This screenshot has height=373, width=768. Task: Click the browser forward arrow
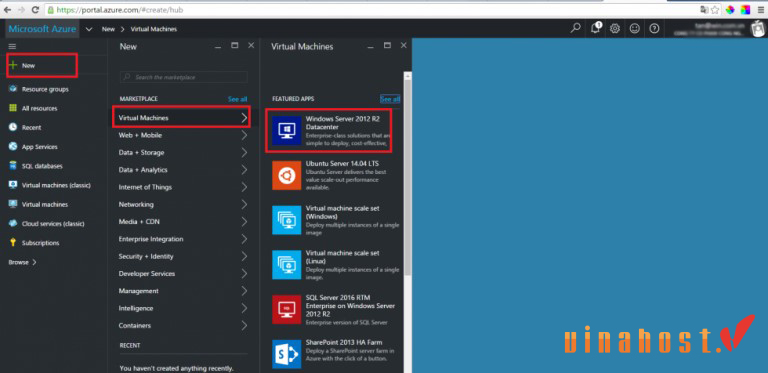click(x=21, y=9)
